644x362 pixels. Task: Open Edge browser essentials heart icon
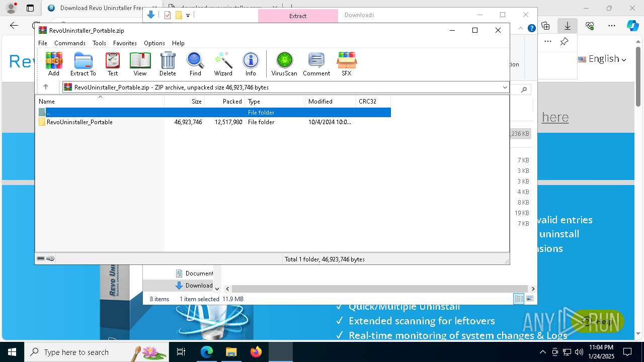tap(590, 26)
